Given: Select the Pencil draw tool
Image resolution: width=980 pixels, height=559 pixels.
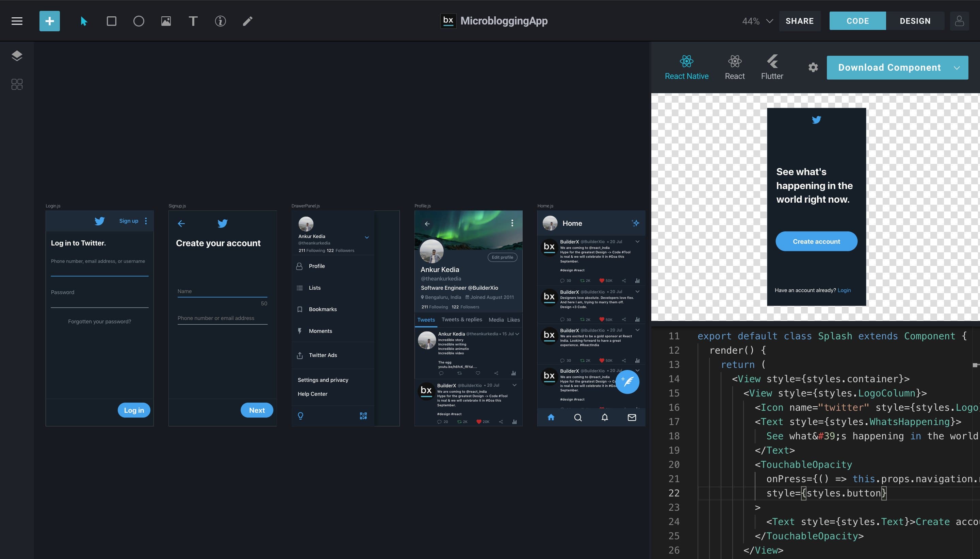Looking at the screenshot, I should pyautogui.click(x=248, y=21).
